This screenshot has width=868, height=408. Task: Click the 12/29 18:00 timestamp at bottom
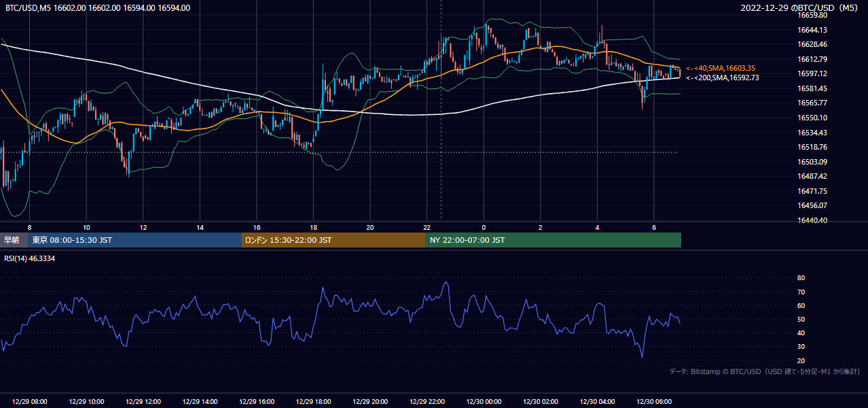click(313, 402)
